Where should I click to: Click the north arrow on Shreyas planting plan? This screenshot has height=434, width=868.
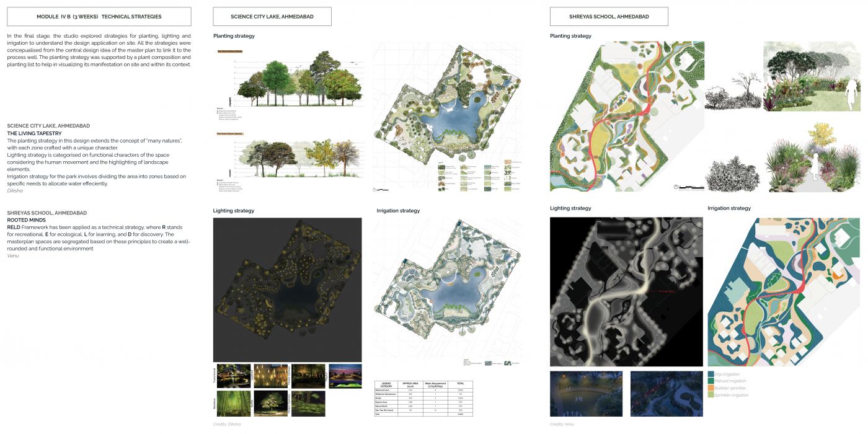coord(677,185)
